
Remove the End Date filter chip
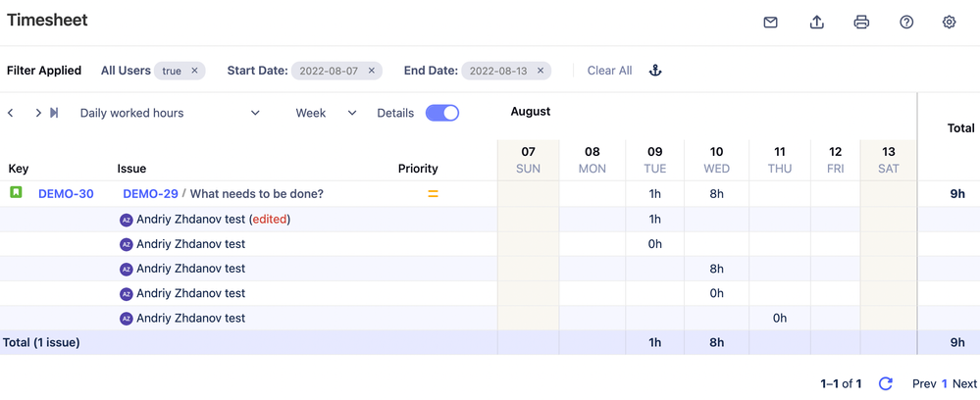click(x=541, y=71)
